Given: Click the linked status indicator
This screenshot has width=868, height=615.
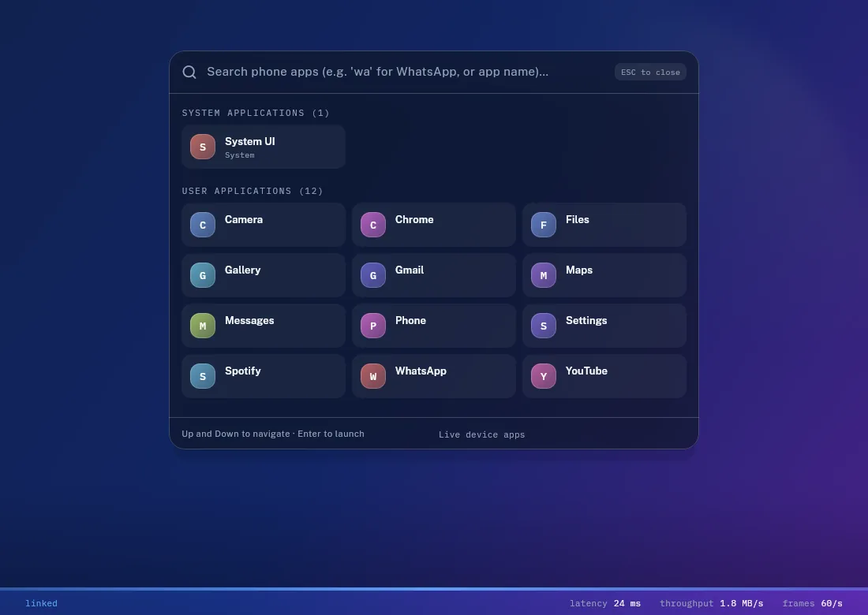Looking at the screenshot, I should 42,603.
